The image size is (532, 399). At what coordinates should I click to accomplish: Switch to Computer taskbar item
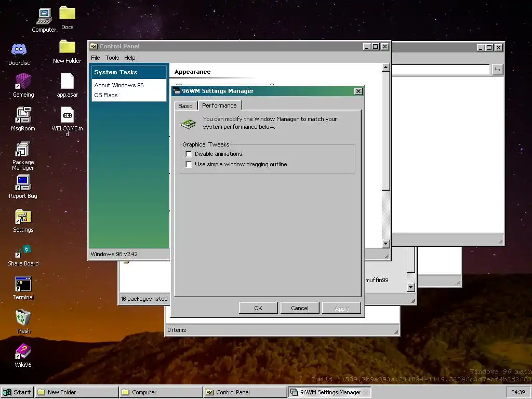tap(161, 392)
